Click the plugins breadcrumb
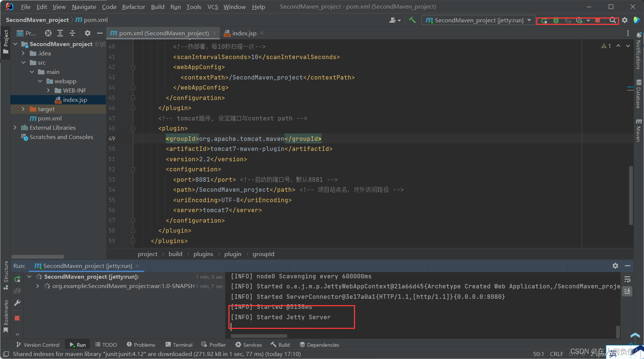The width and height of the screenshot is (644, 359). 203,254
